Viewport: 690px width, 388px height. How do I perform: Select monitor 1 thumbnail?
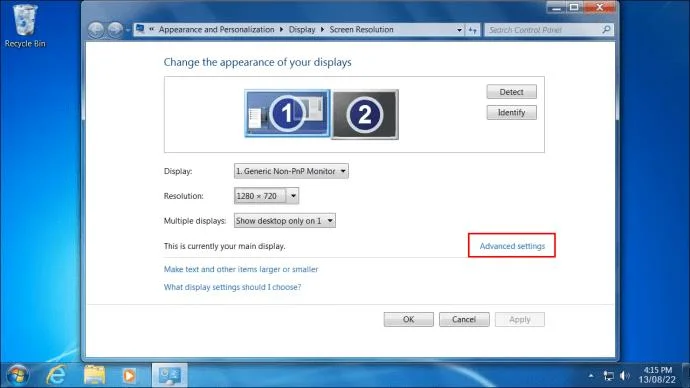coord(287,113)
